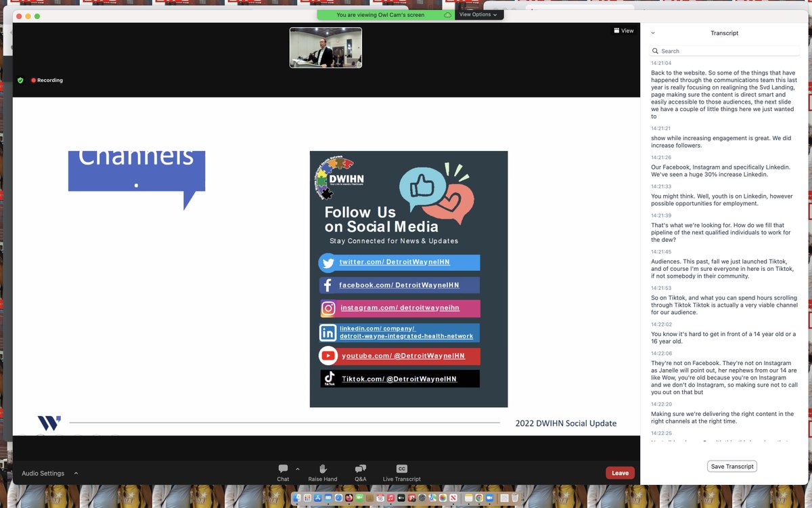The height and width of the screenshot is (508, 812).
Task: Launch Firefox from the dock
Action: coord(349,498)
